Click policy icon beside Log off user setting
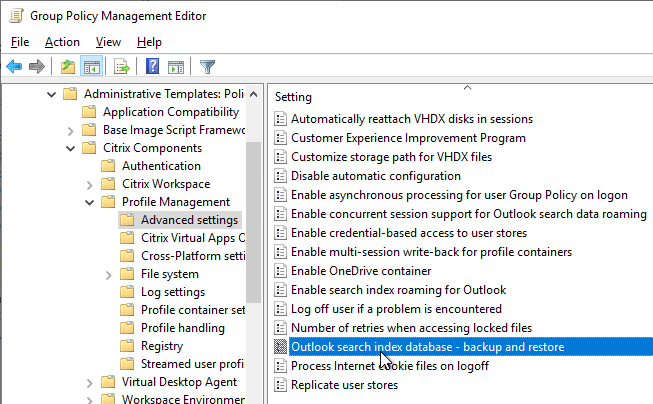 pos(280,309)
